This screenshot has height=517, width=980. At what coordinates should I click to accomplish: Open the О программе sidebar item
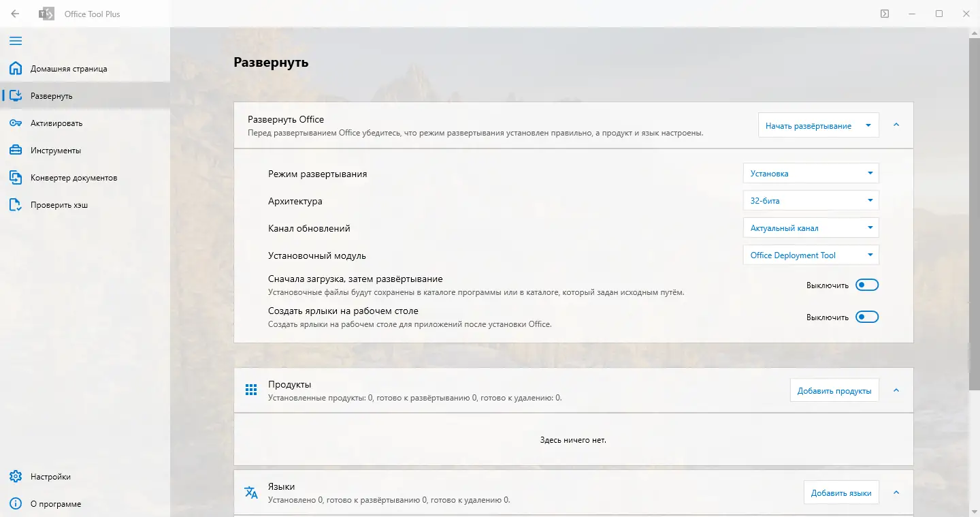coord(56,504)
